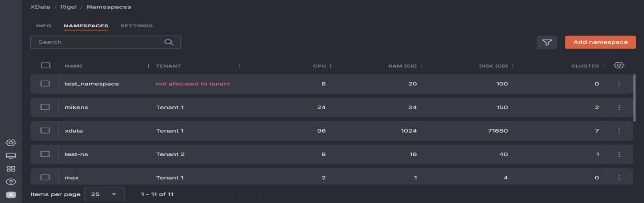Screen dimensions: 644x203
Task: Open the three-dot menu for test_namespace
Action: coord(619,84)
